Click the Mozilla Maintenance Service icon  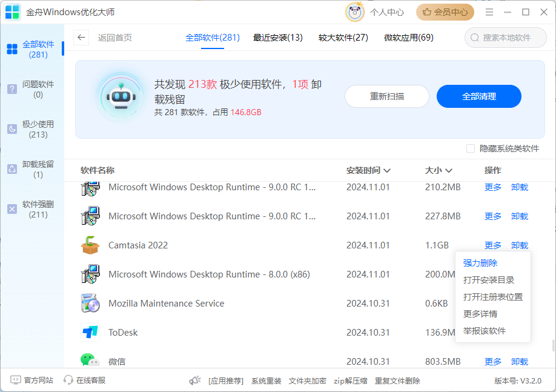point(90,303)
